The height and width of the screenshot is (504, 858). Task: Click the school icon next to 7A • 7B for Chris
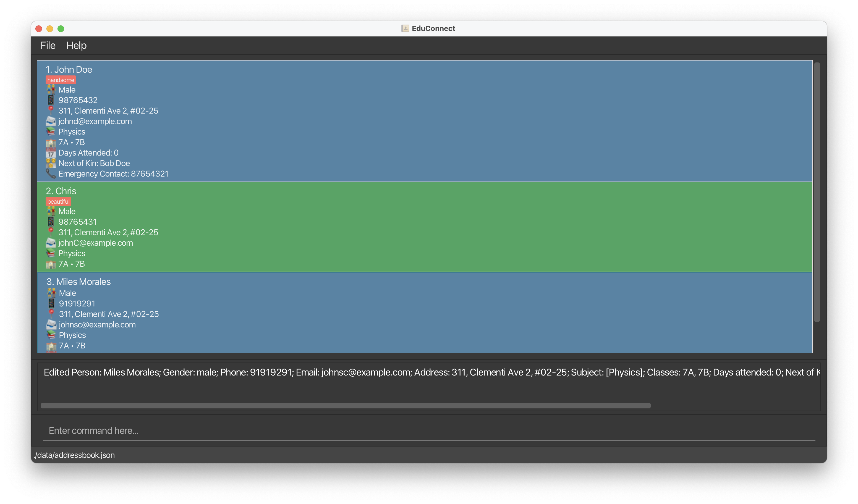[x=51, y=264]
